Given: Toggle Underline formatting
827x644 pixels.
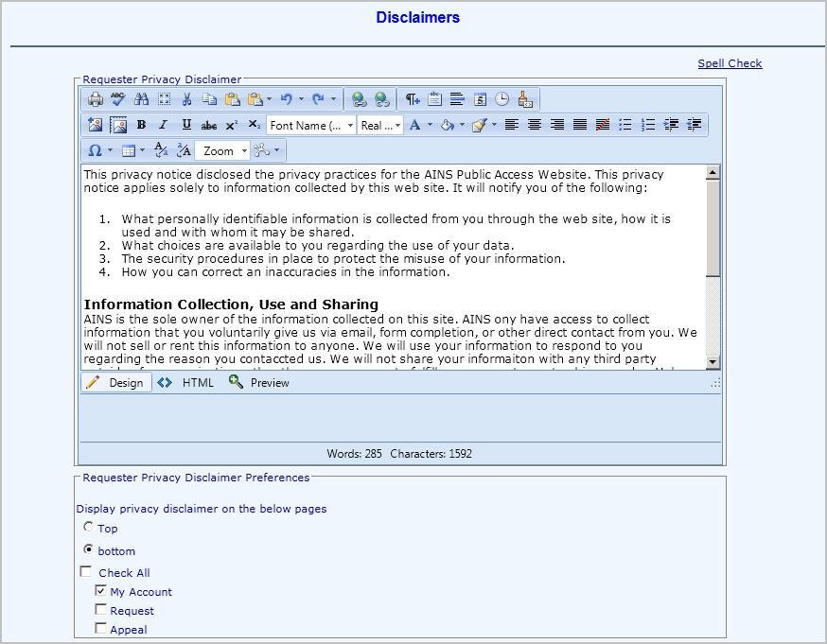Looking at the screenshot, I should click(186, 125).
